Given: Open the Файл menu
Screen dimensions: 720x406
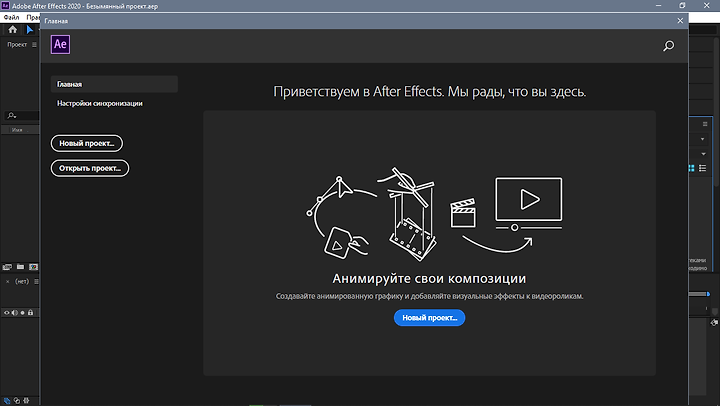Looking at the screenshot, I should pos(11,17).
